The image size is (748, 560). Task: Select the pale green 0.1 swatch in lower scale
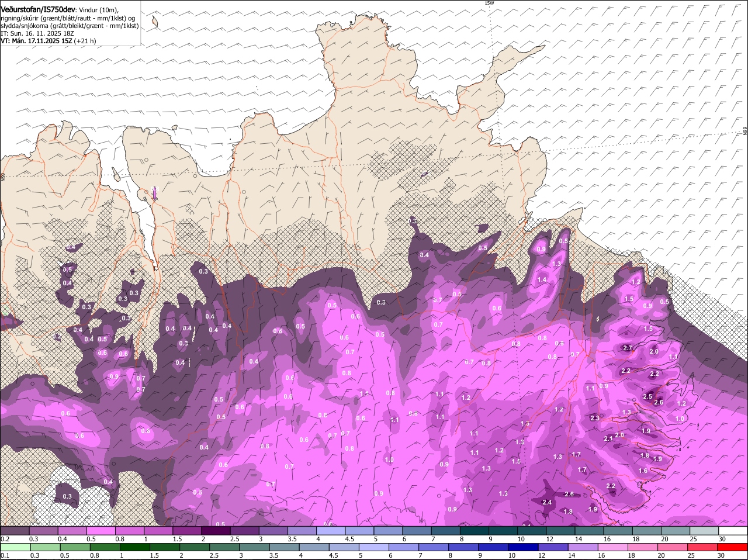(15, 547)
